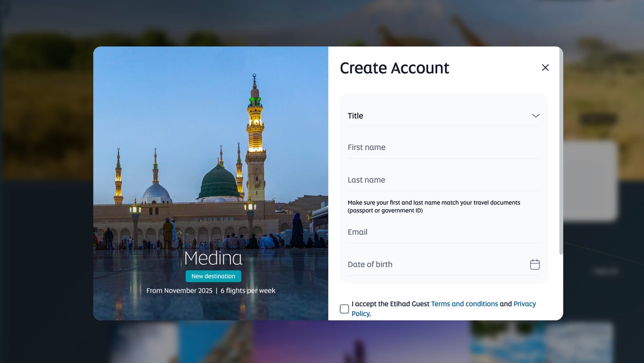Dismiss the Create Account dialog with the X
The image size is (644, 363).
545,68
